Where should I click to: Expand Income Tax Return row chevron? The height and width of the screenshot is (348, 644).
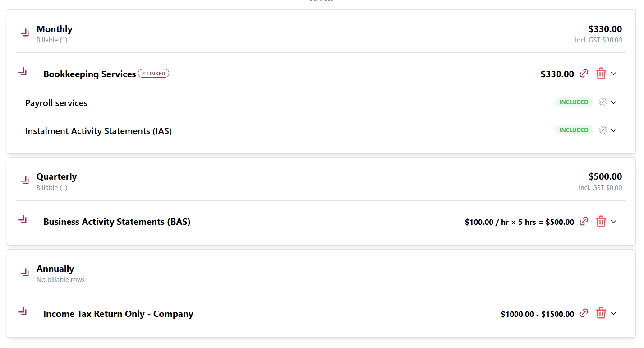[x=613, y=313]
